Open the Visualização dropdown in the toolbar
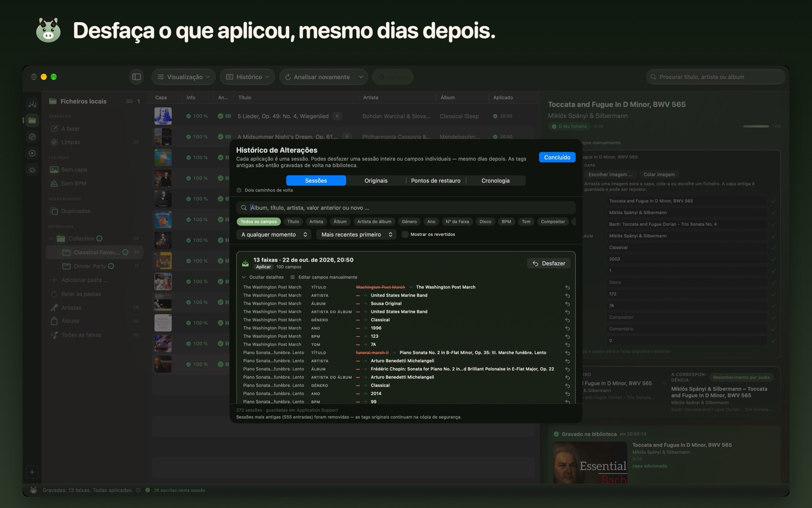 183,77
